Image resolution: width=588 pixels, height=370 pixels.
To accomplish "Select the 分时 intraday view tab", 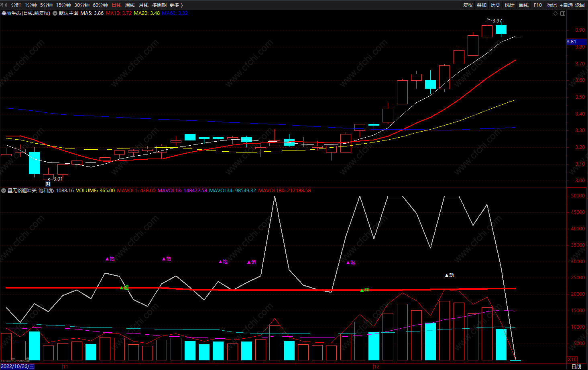I will [x=16, y=5].
